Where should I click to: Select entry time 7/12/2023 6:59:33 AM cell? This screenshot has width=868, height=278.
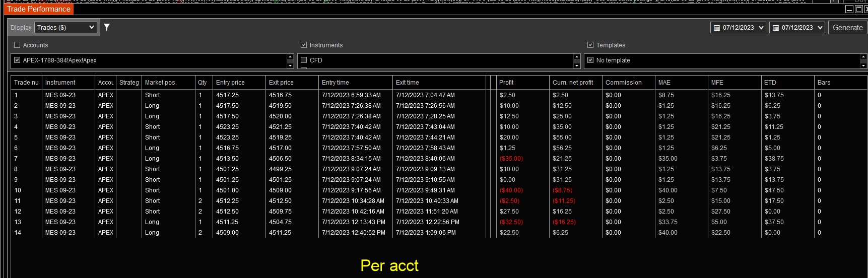(x=356, y=95)
